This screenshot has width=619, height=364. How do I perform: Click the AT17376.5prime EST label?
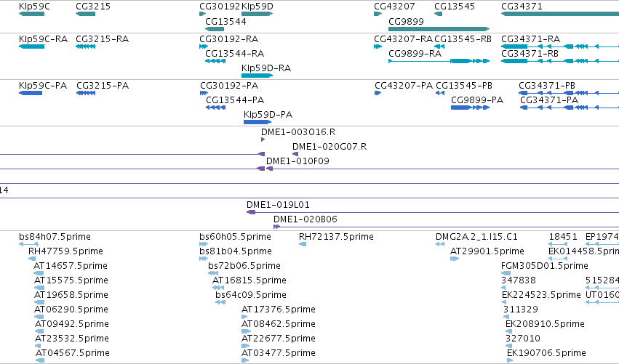click(x=279, y=310)
